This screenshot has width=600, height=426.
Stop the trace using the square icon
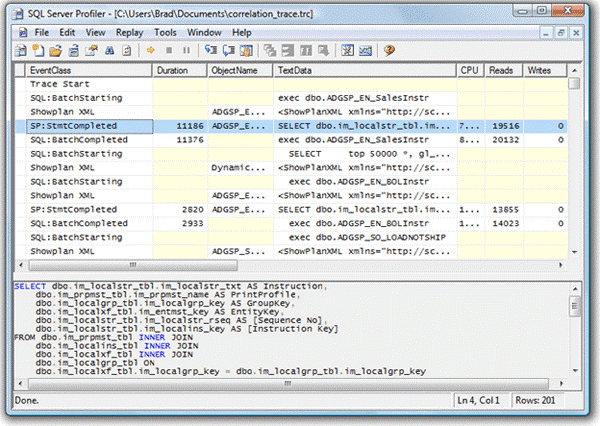coord(169,50)
